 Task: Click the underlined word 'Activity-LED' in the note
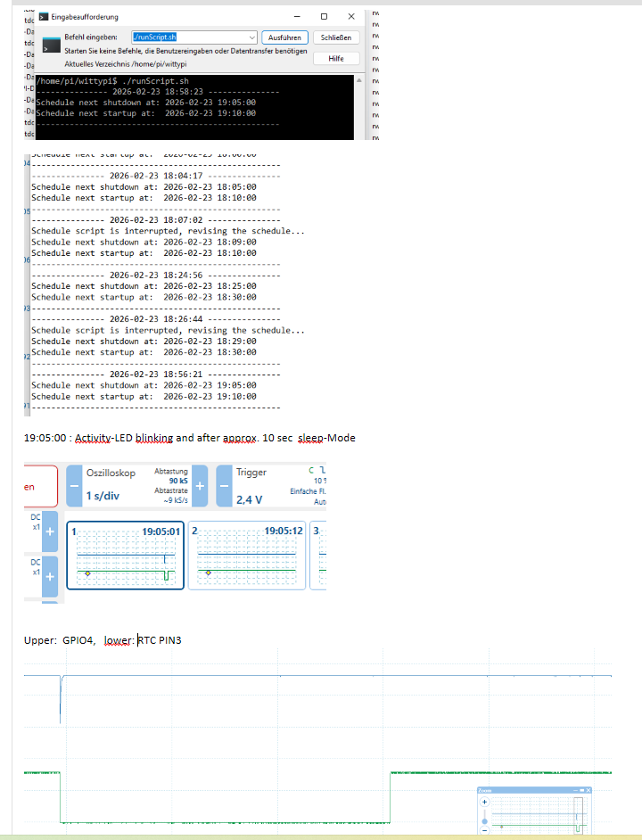104,438
